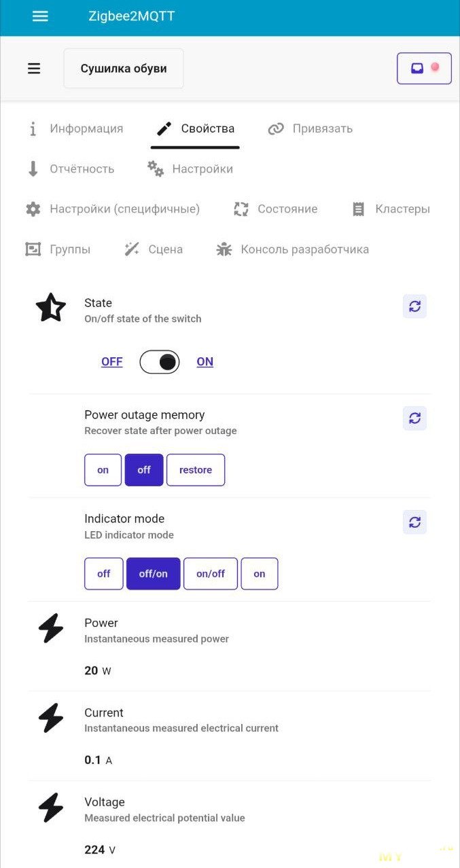460x868 pixels.
Task: Set Indicator mode to on/off
Action: [211, 574]
